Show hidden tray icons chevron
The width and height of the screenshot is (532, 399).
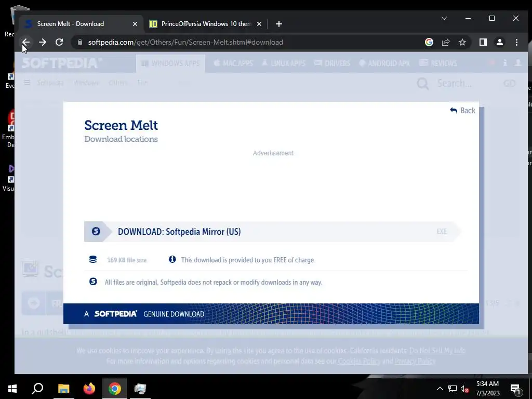pos(440,389)
